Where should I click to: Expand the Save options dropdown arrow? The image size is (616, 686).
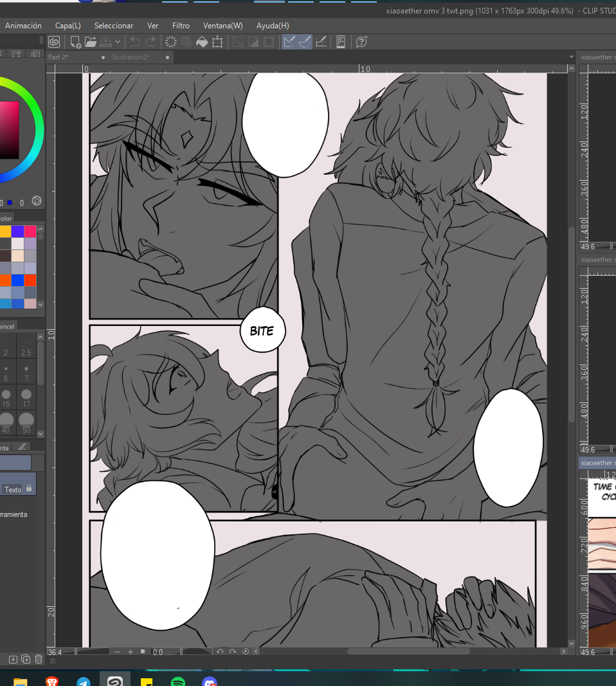click(x=117, y=42)
